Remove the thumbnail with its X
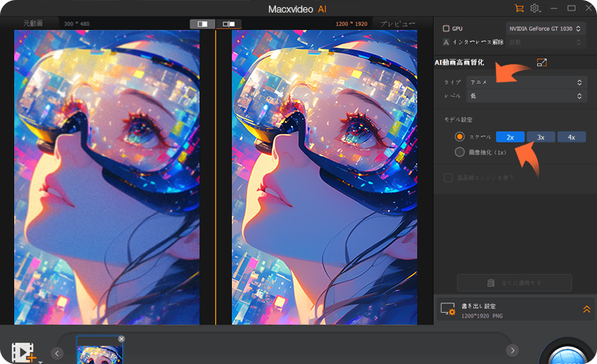 coord(121,339)
